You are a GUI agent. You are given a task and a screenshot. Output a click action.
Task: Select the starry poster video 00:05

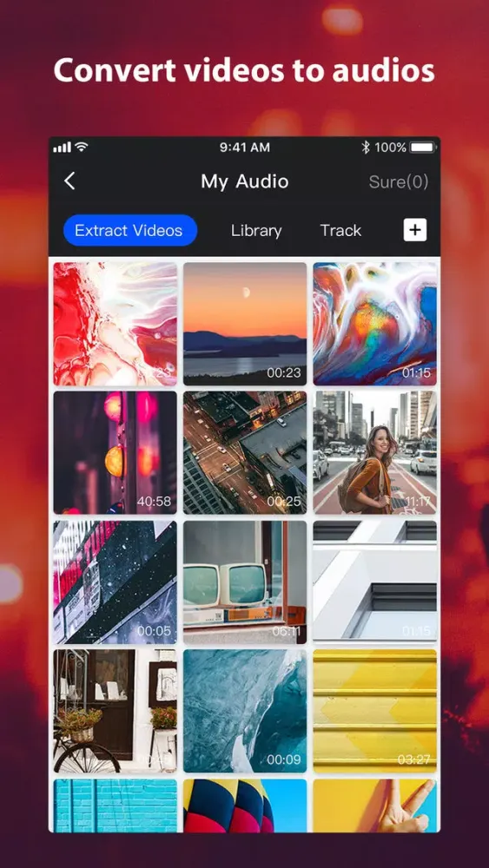click(116, 582)
